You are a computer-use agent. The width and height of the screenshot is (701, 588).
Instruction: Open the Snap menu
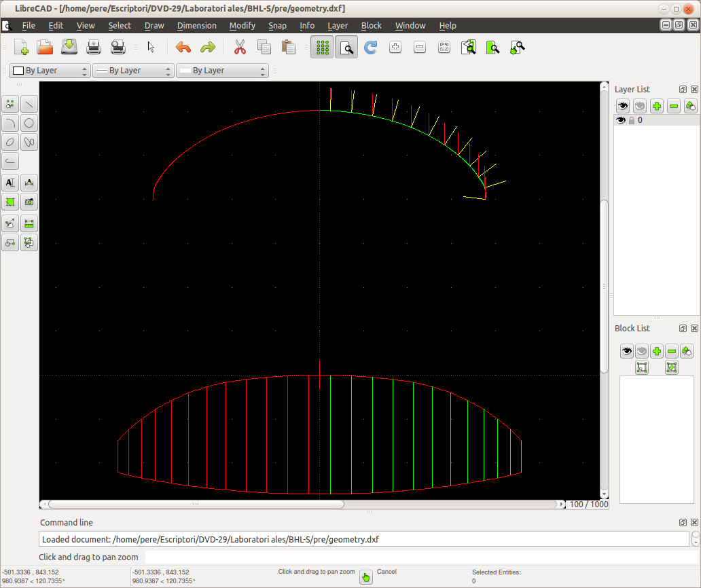coord(277,26)
